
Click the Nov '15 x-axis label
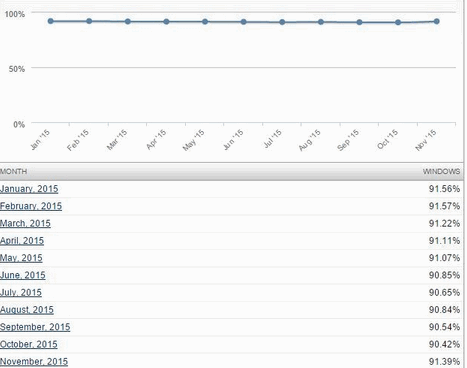pos(426,140)
